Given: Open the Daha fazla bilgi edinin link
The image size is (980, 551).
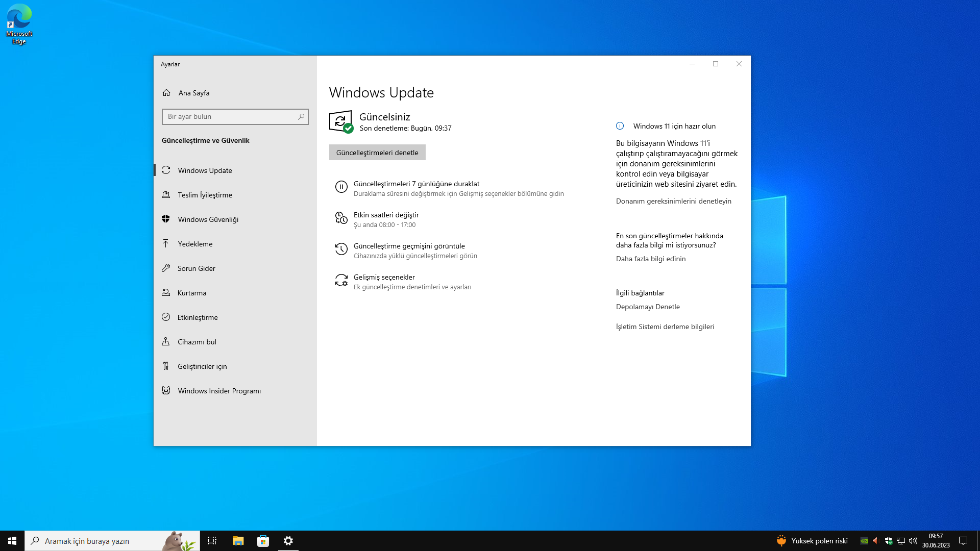Looking at the screenshot, I should click(650, 259).
